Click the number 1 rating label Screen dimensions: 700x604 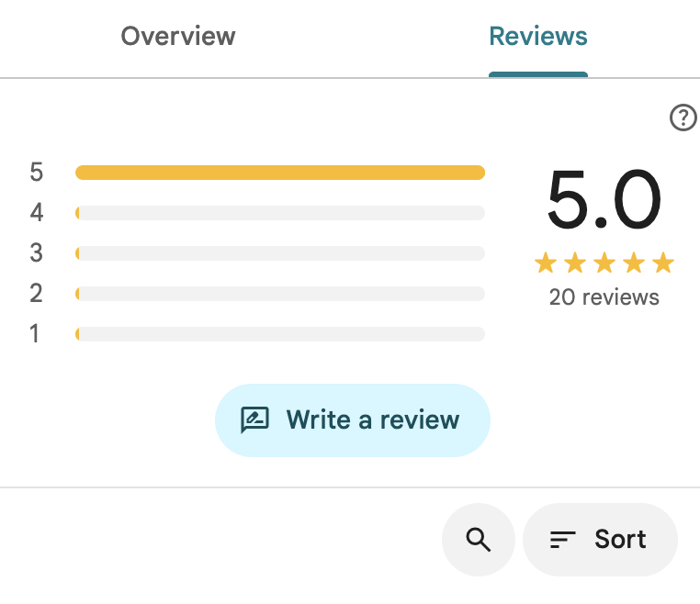(x=36, y=333)
